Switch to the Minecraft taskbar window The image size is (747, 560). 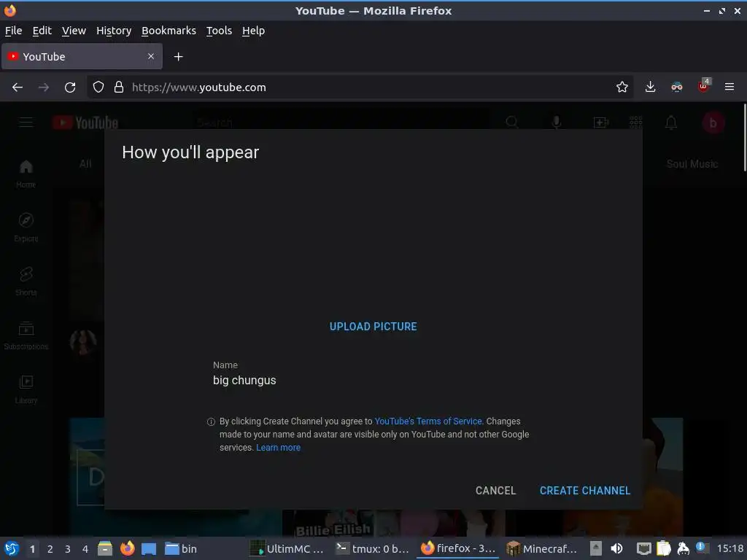pyautogui.click(x=542, y=548)
